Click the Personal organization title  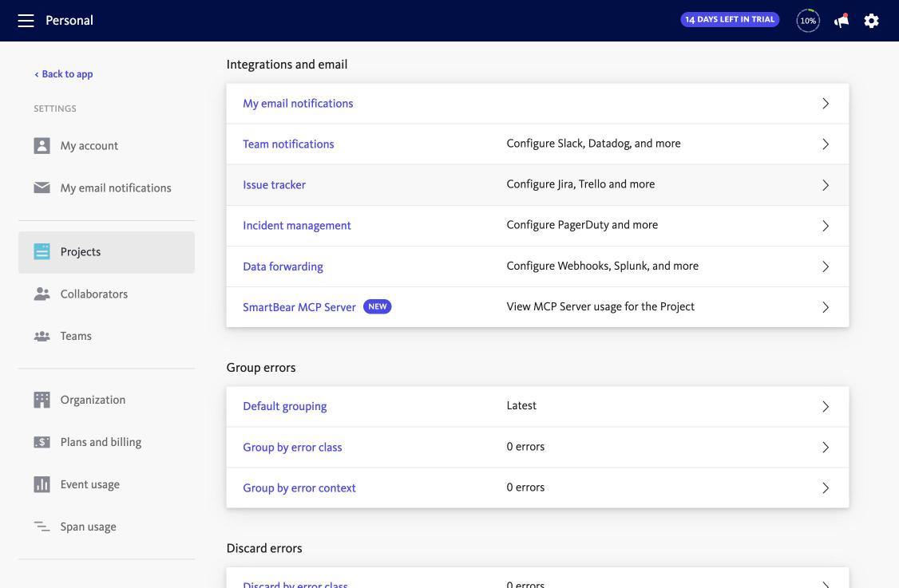tap(69, 21)
